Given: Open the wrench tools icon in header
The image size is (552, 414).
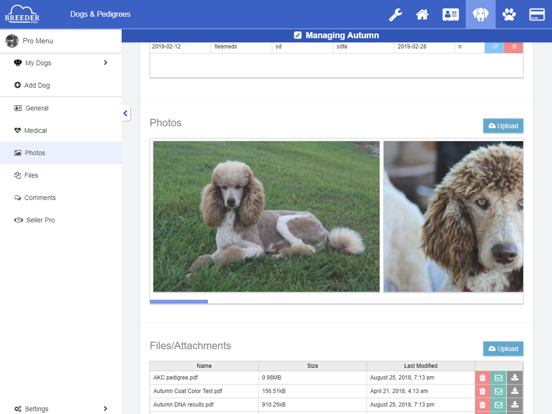Looking at the screenshot, I should [395, 14].
